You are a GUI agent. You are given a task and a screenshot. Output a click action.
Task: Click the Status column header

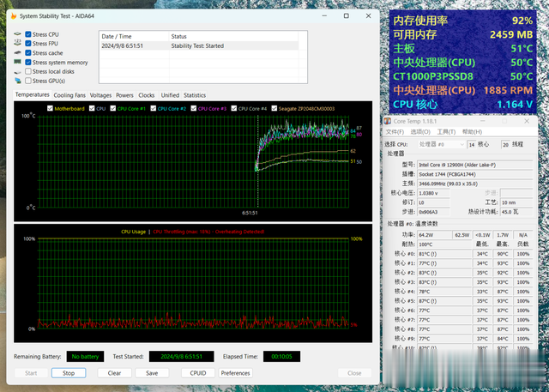coord(233,36)
